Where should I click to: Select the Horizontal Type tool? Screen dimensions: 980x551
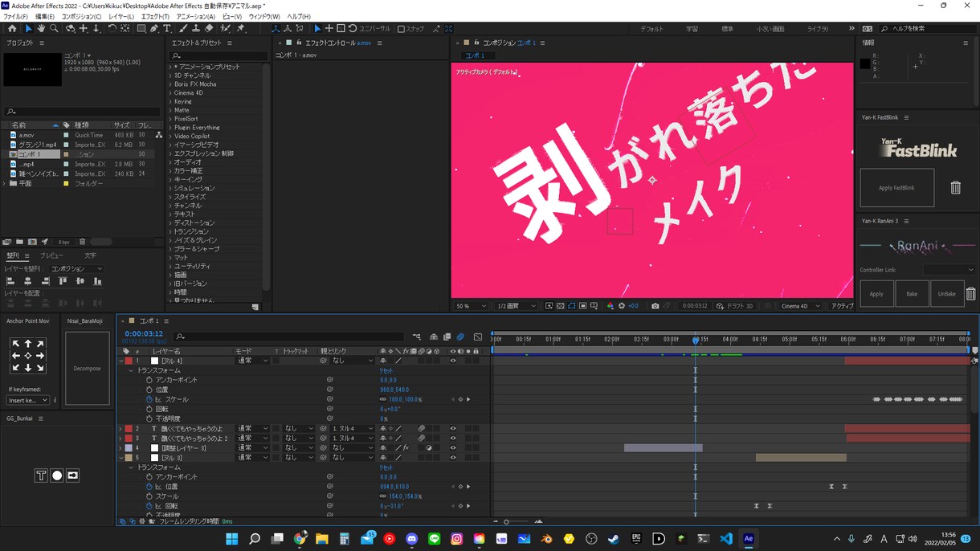click(x=167, y=29)
